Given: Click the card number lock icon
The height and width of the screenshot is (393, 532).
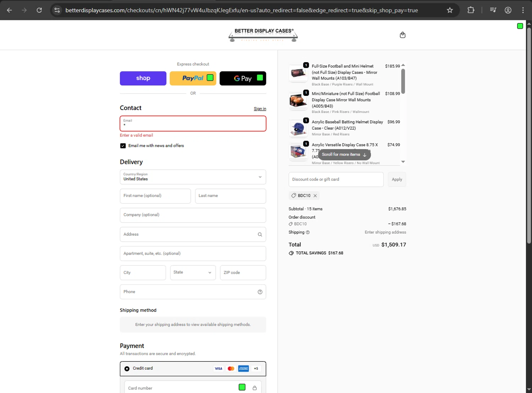Looking at the screenshot, I should [x=255, y=388].
